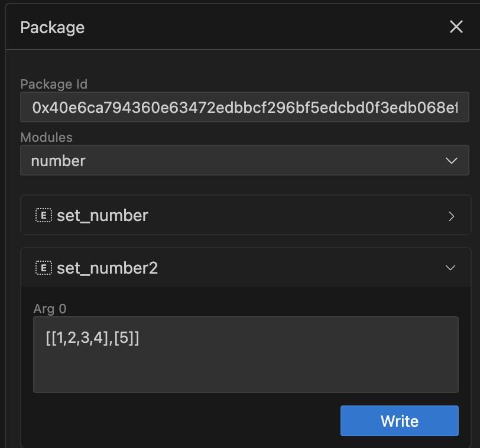Click the set_number function name
The width and height of the screenshot is (480, 448).
[x=102, y=216]
